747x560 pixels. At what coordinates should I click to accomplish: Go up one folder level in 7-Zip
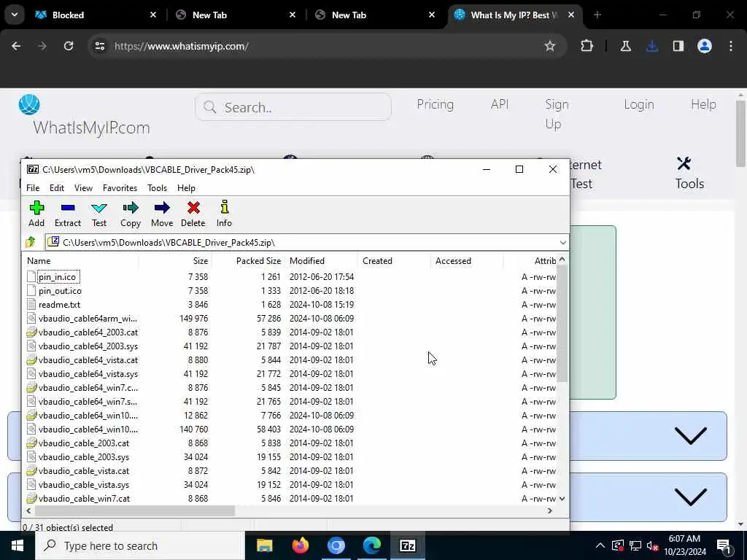coord(31,242)
